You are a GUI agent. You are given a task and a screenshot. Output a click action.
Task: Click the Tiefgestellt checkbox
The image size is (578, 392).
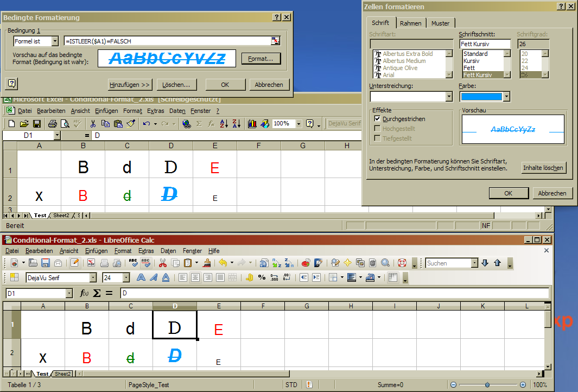coord(377,138)
